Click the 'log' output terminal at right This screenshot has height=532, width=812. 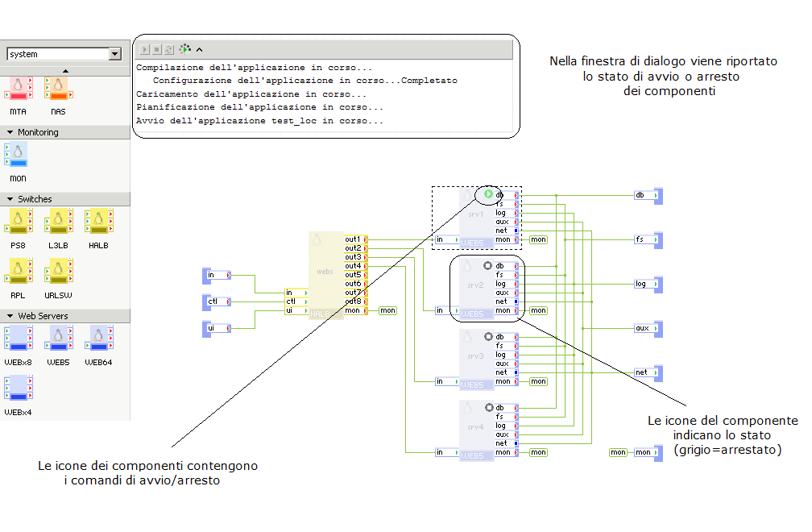coord(648,284)
